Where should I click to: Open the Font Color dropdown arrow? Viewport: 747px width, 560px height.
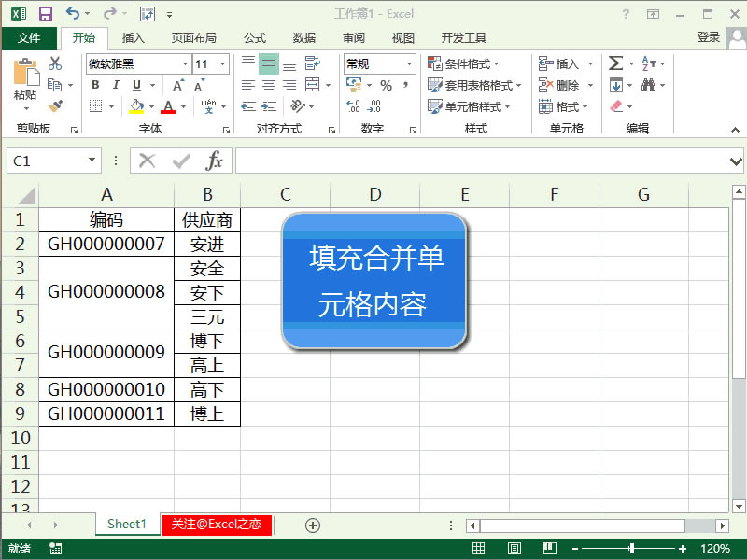(x=184, y=105)
